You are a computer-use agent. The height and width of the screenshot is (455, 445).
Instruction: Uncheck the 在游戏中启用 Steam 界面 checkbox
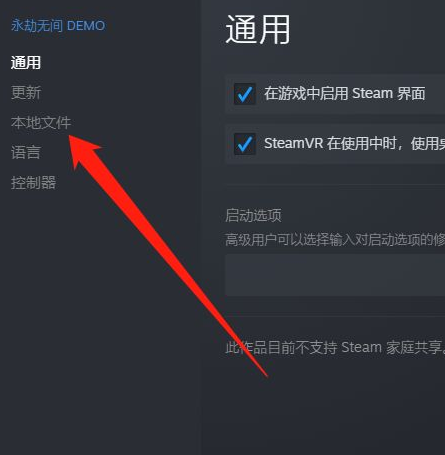point(245,94)
